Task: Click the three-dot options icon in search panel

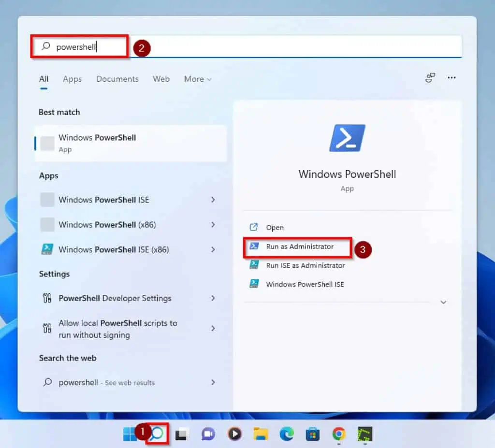Action: click(451, 78)
